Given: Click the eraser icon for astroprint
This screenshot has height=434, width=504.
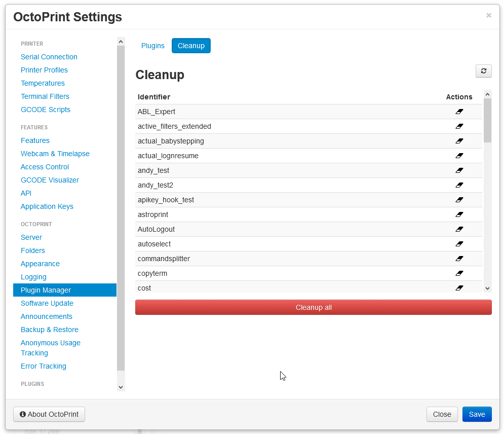Looking at the screenshot, I should point(459,214).
